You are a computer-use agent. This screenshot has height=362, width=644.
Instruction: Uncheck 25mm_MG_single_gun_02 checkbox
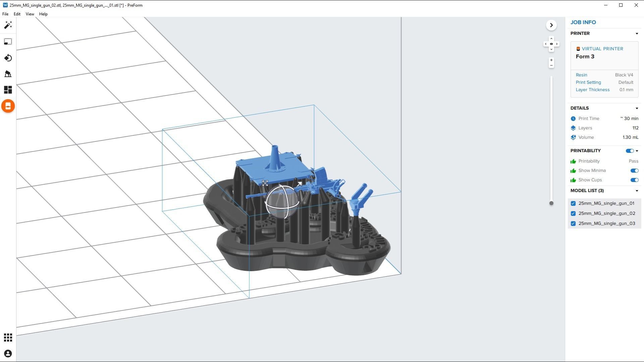click(x=573, y=214)
